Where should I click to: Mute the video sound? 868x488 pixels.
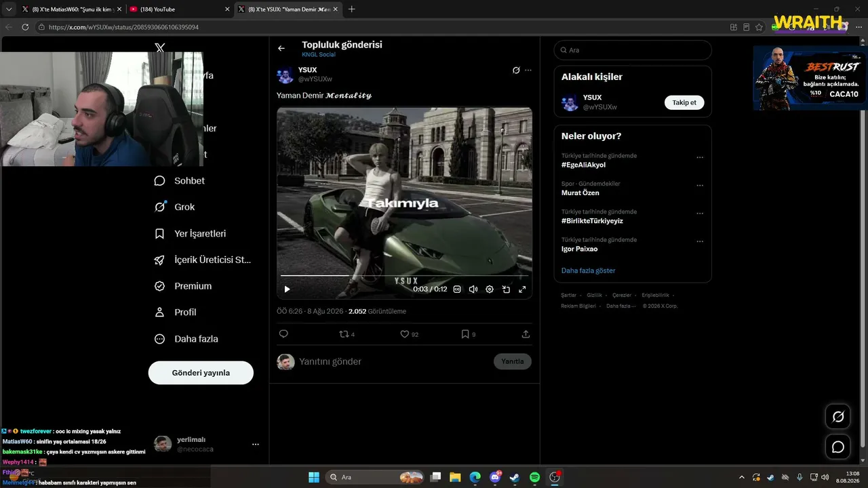coord(473,289)
